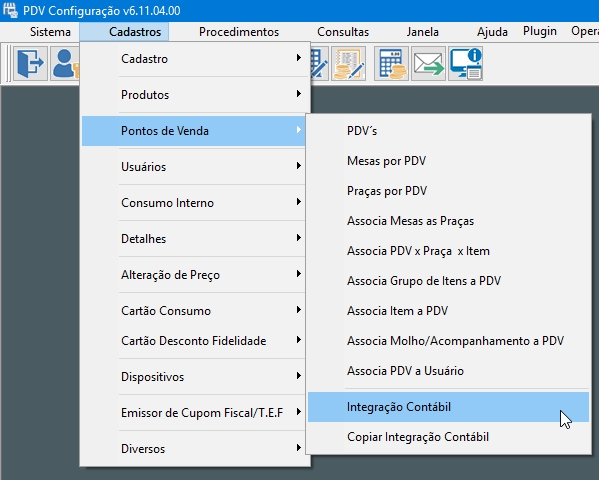Open the Sistema menu
Screen dimensions: 599x480
point(50,32)
